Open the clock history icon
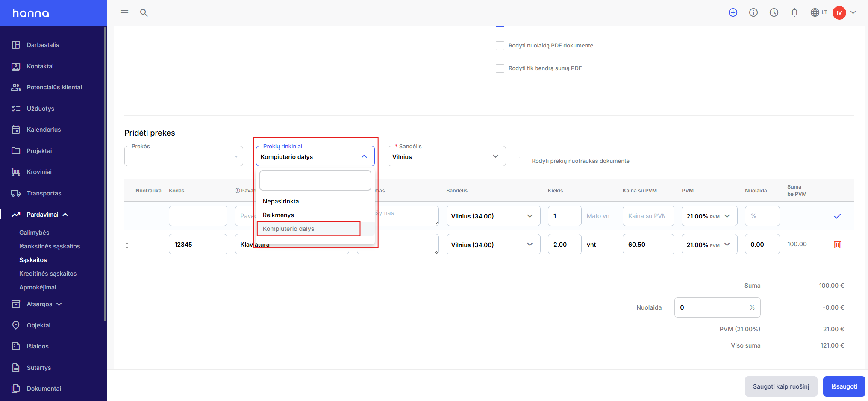 774,12
